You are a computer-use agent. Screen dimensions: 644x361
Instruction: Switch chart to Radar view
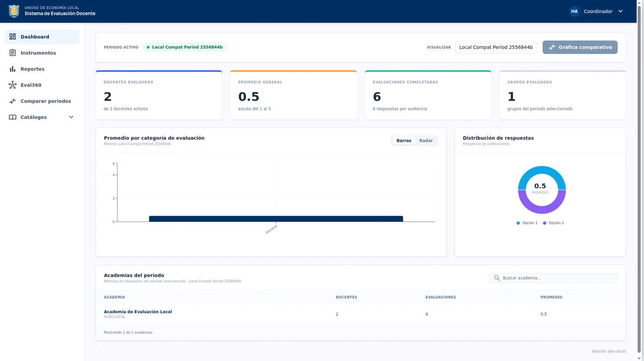coord(426,140)
